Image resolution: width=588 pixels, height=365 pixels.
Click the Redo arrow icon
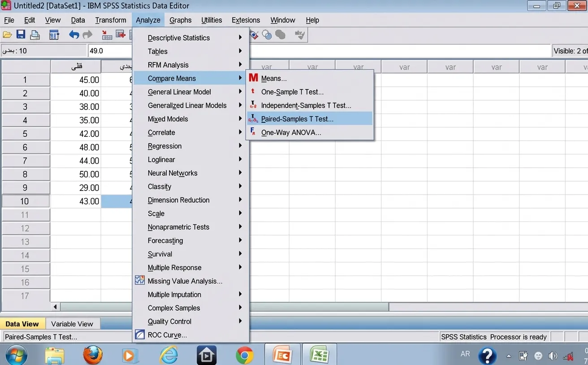pyautogui.click(x=87, y=35)
